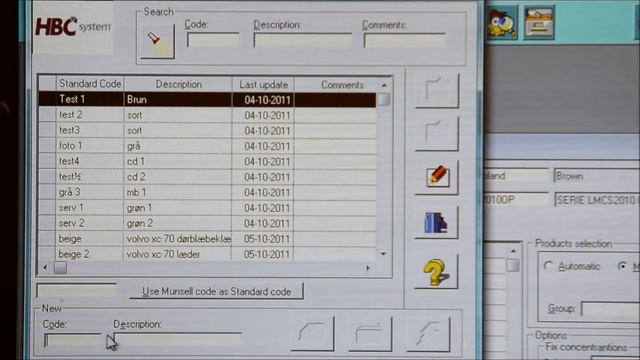The width and height of the screenshot is (640, 360).
Task: Click Use Munsell code as Standard code
Action: [x=216, y=291]
